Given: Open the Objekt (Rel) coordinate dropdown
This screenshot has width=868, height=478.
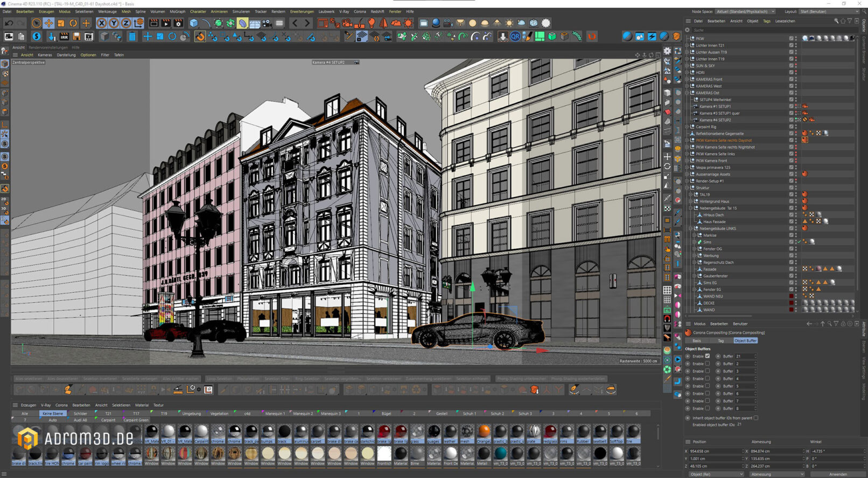Looking at the screenshot, I should pos(716,474).
